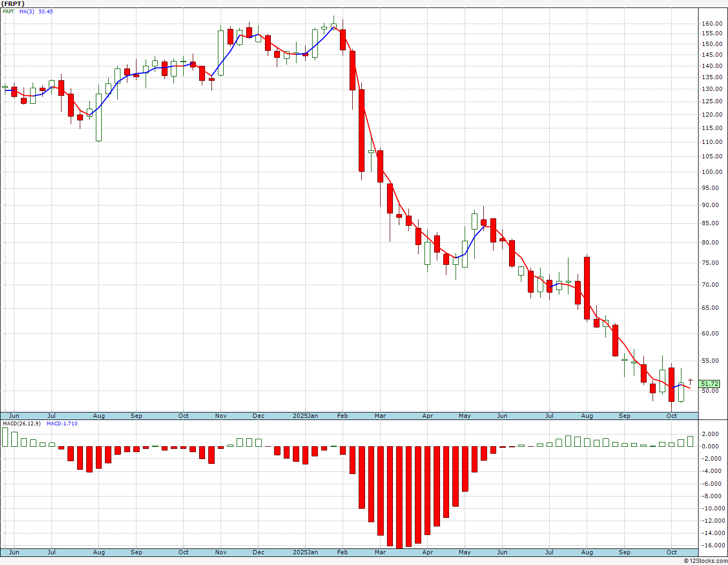Click 2025Jan on the MACD panel date axis

tap(305, 552)
